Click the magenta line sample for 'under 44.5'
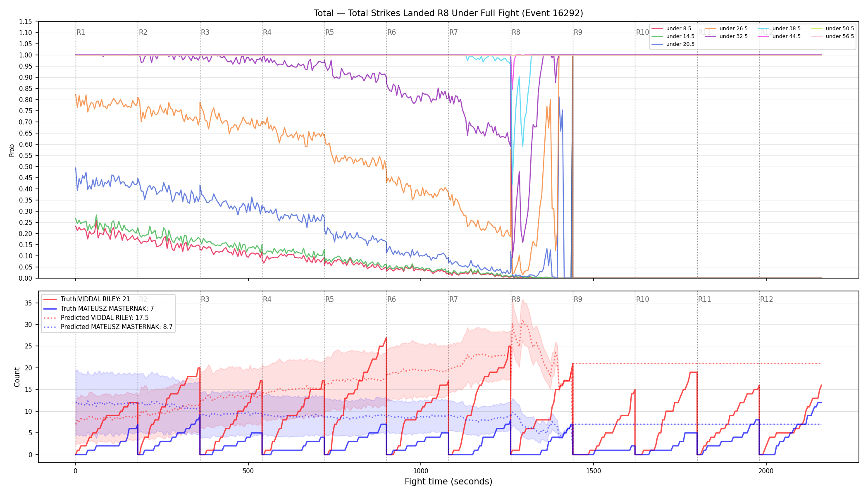 click(763, 36)
